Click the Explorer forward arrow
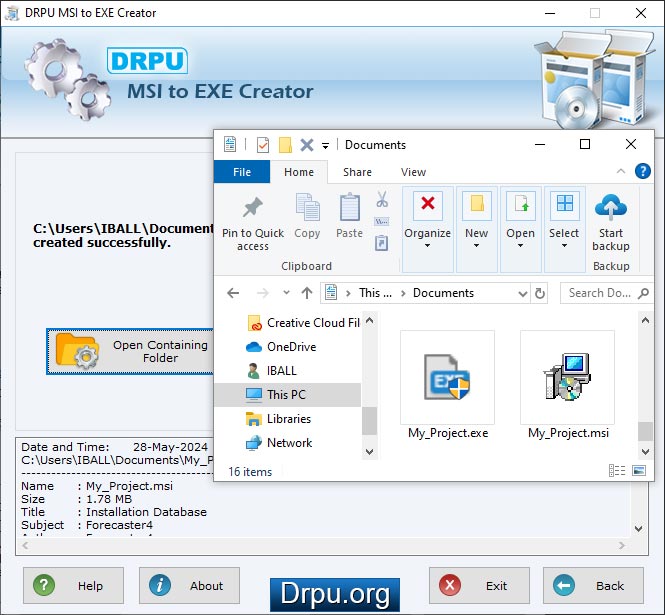This screenshot has width=665, height=615. [x=263, y=293]
